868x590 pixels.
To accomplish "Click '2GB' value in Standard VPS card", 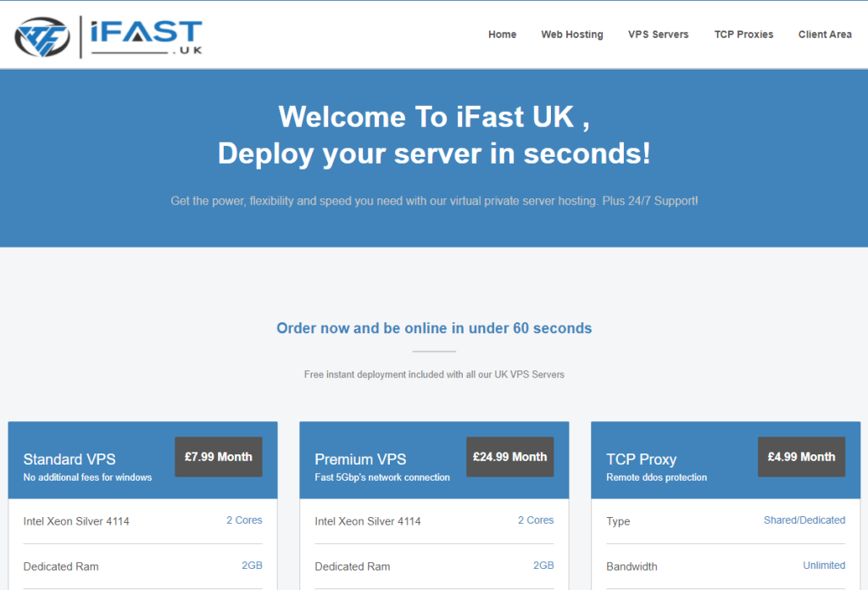I will [252, 565].
